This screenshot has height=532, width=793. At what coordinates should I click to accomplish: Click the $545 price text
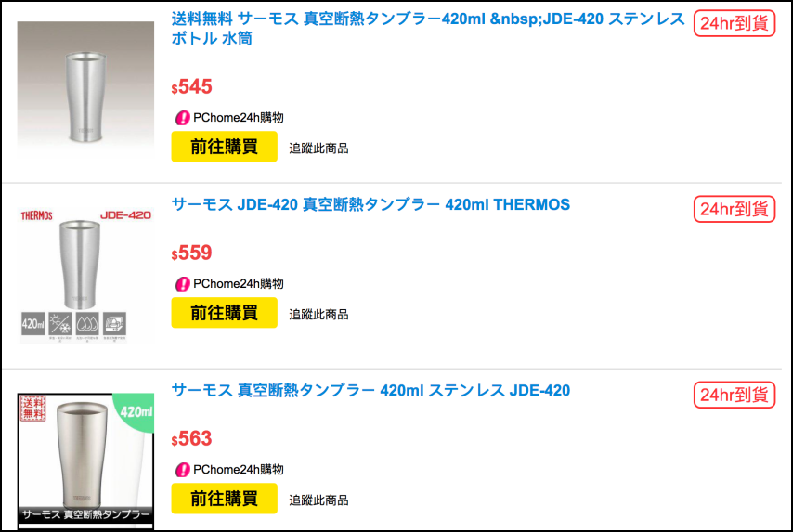click(192, 87)
